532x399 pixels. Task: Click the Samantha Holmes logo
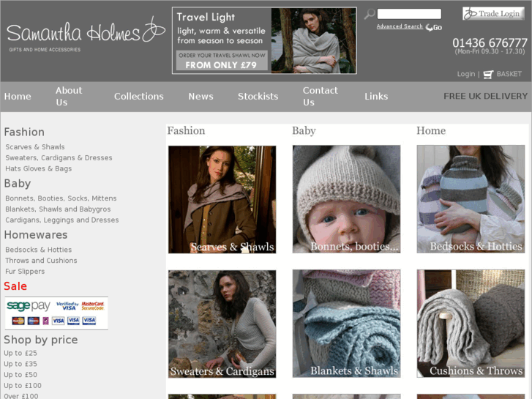click(x=86, y=35)
